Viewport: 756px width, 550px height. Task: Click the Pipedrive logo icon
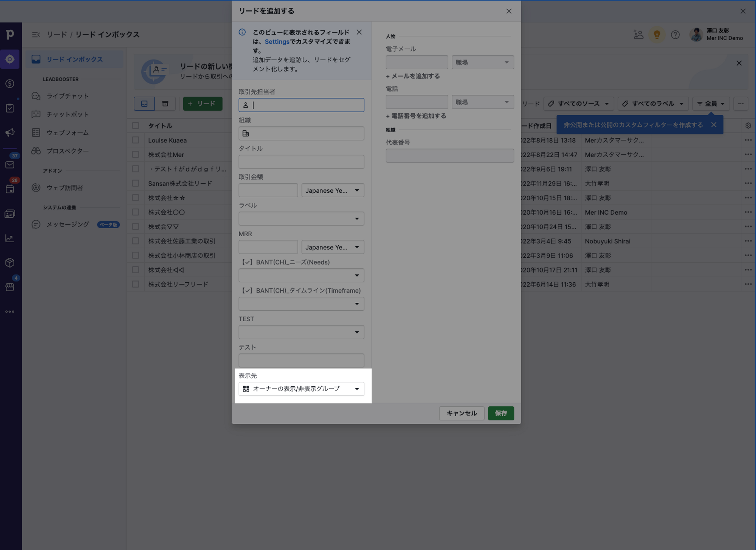point(10,34)
